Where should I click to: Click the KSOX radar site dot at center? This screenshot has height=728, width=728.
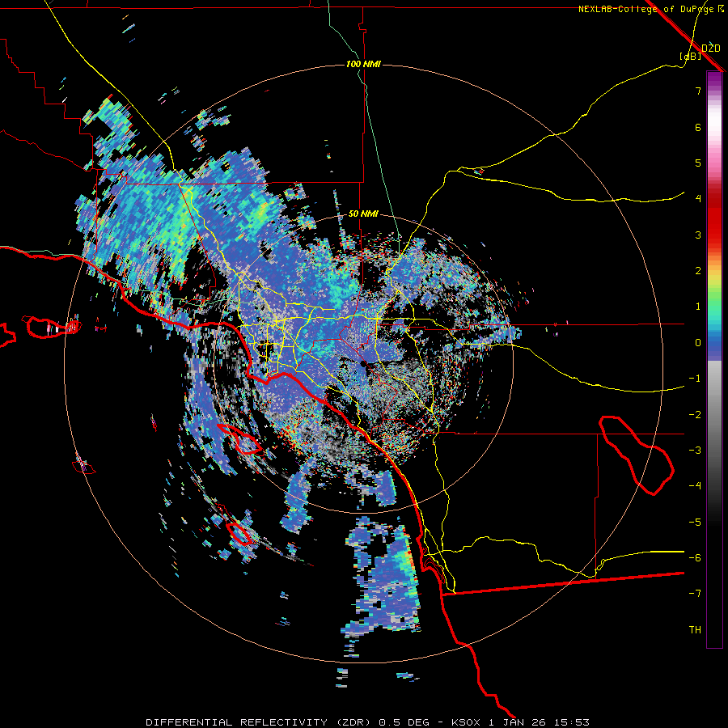coord(363,364)
